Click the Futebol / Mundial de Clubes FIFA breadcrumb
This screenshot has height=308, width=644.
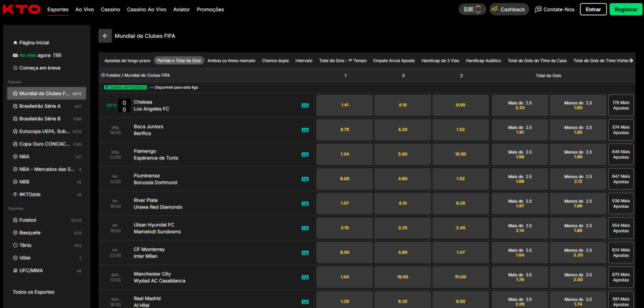click(136, 76)
